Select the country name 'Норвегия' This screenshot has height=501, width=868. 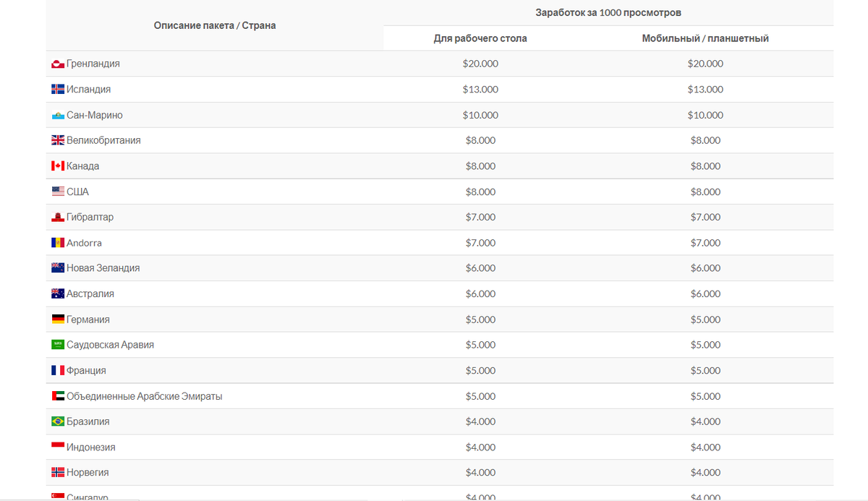(88, 473)
